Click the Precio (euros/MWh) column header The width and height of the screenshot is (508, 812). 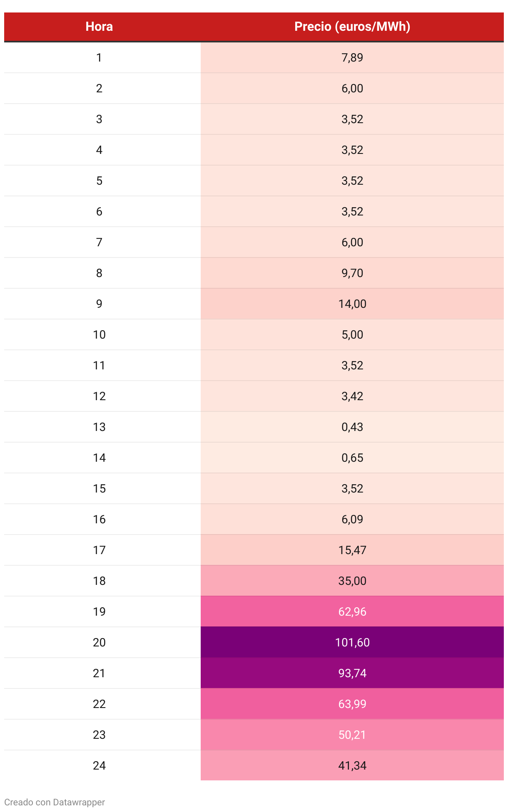352,27
